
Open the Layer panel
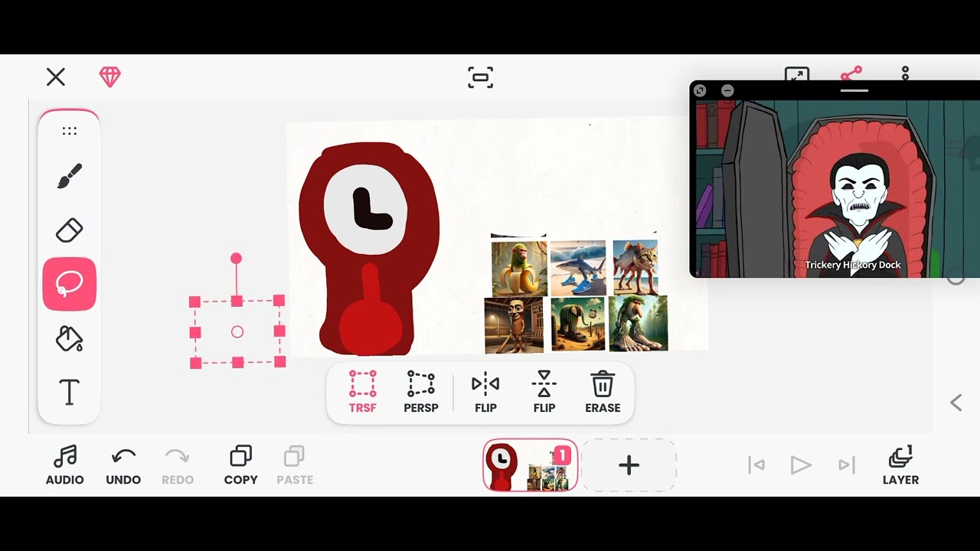[900, 465]
